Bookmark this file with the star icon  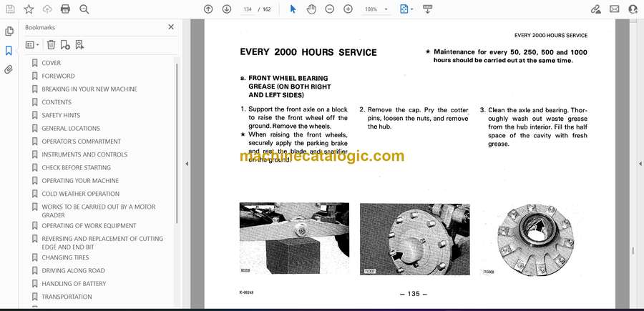pyautogui.click(x=29, y=9)
